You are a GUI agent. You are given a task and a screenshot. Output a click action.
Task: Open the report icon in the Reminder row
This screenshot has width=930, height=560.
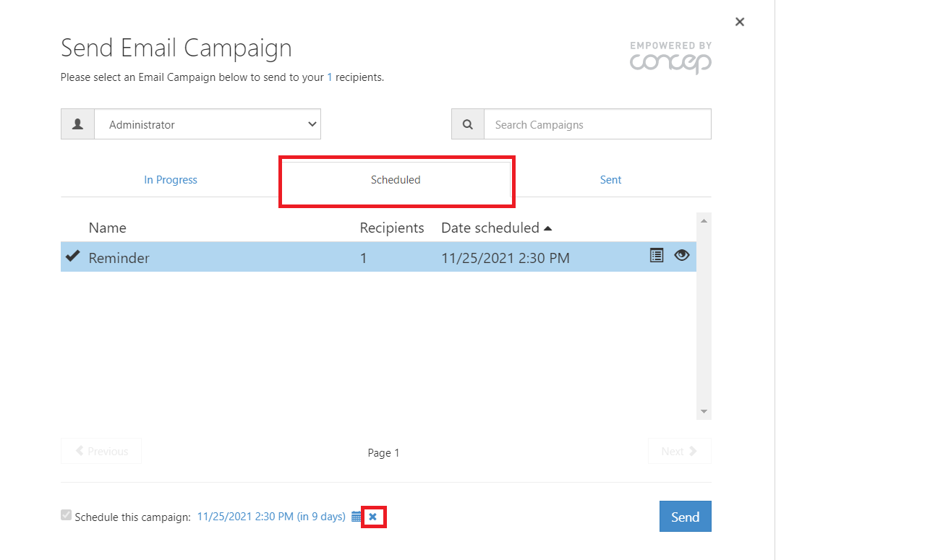tap(656, 255)
